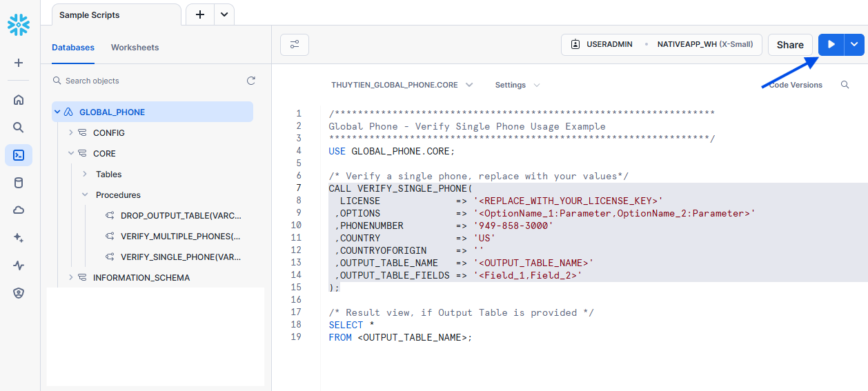Click the INFORMATION_SCHEMA schema icon
The image size is (868, 391).
81,278
